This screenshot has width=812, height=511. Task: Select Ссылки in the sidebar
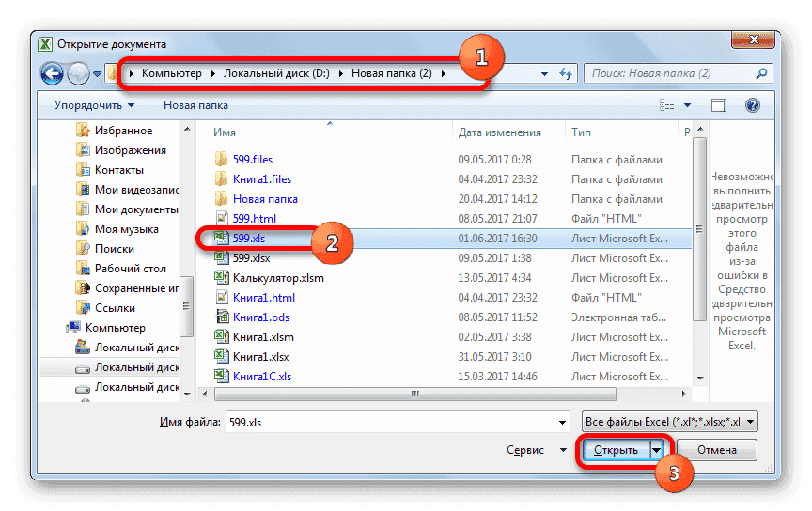(115, 307)
